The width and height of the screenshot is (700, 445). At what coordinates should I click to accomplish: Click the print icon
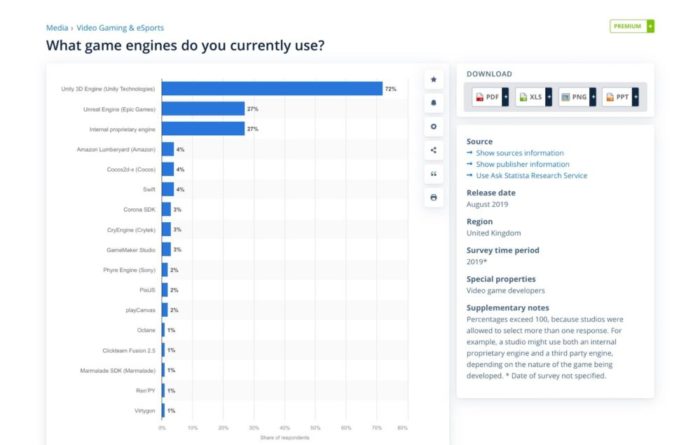point(433,197)
